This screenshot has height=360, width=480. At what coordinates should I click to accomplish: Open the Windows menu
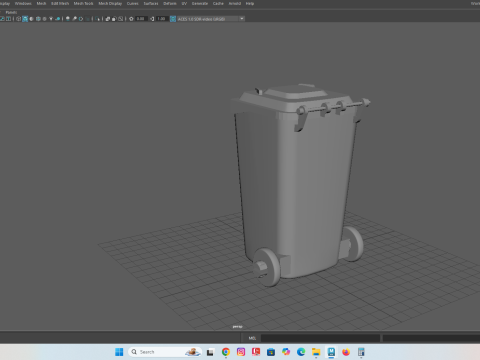click(23, 3)
